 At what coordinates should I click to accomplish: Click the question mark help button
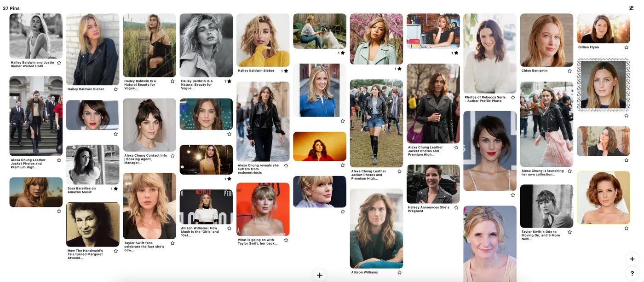click(632, 274)
